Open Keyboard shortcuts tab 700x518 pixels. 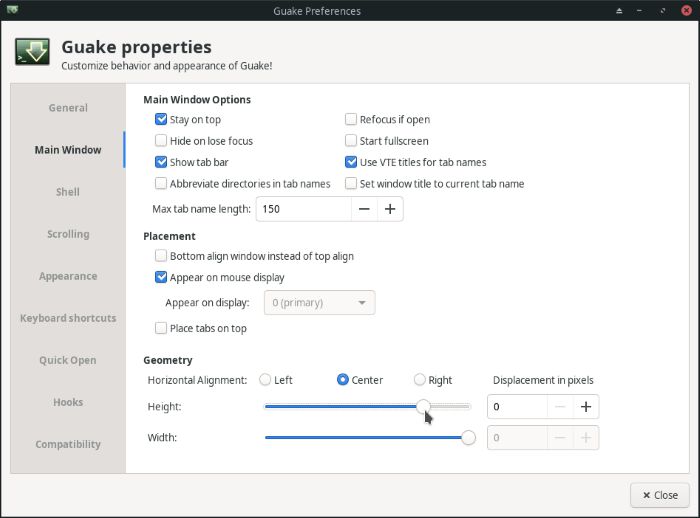pyautogui.click(x=68, y=318)
